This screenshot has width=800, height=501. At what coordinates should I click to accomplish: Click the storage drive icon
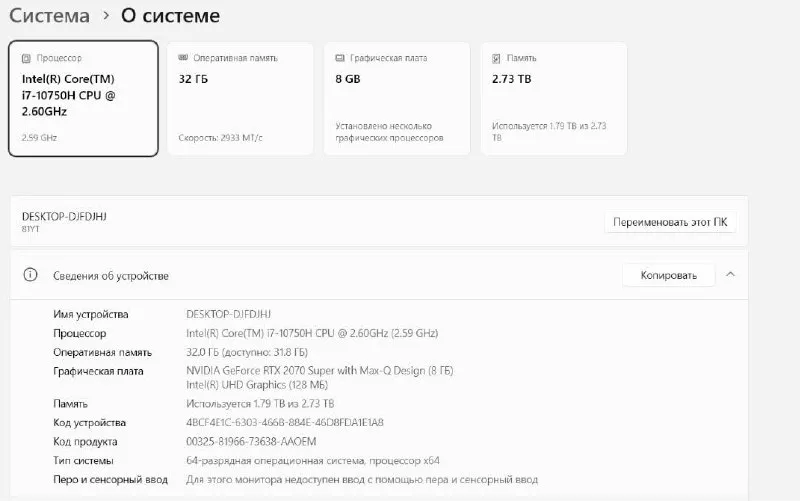[x=496, y=59]
